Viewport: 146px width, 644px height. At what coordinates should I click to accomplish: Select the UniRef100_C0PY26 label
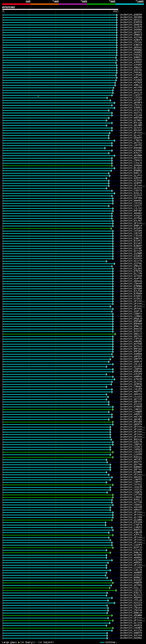point(131,339)
